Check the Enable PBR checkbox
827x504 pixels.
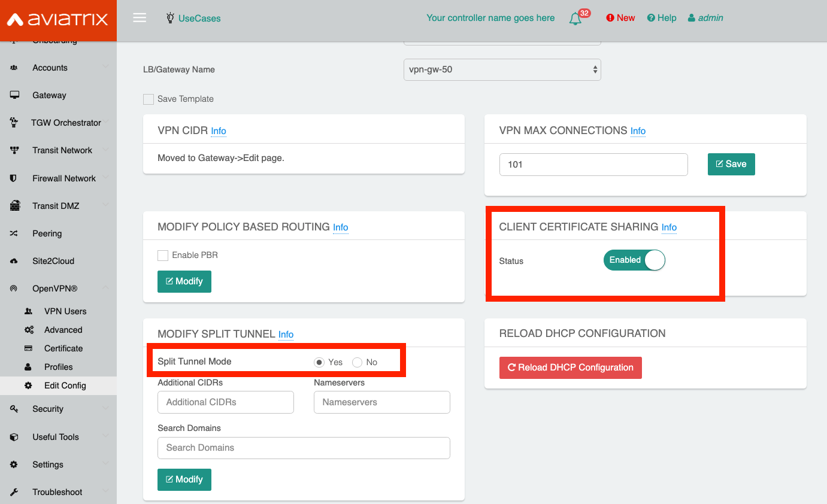tap(163, 256)
